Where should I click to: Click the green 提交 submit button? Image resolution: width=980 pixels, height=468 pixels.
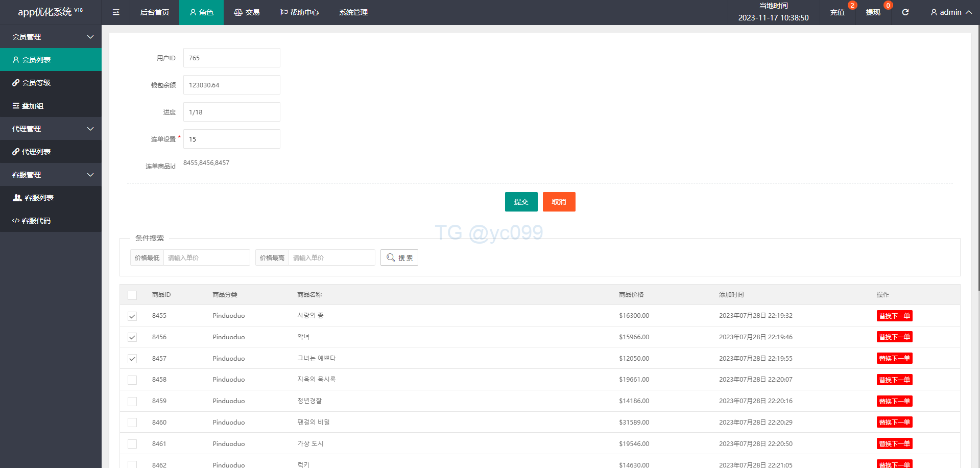pyautogui.click(x=521, y=202)
